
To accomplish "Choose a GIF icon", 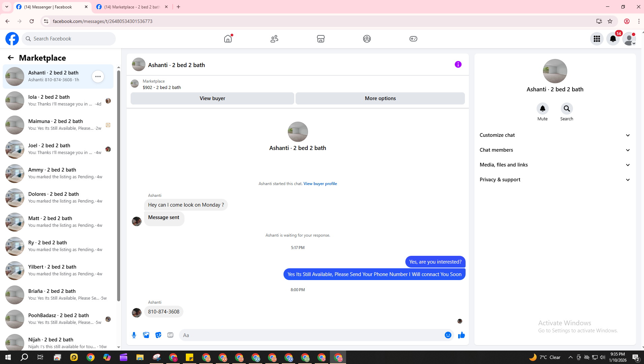I will point(170,335).
